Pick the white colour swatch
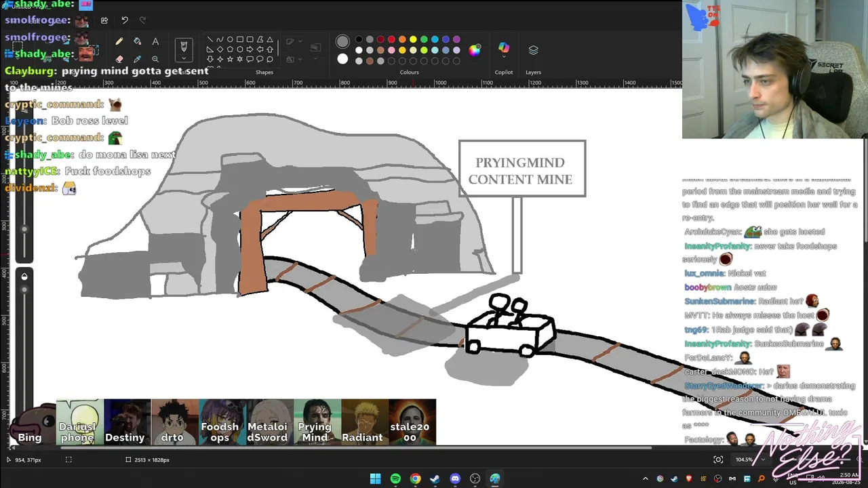The width and height of the screenshot is (868, 488). 359,50
